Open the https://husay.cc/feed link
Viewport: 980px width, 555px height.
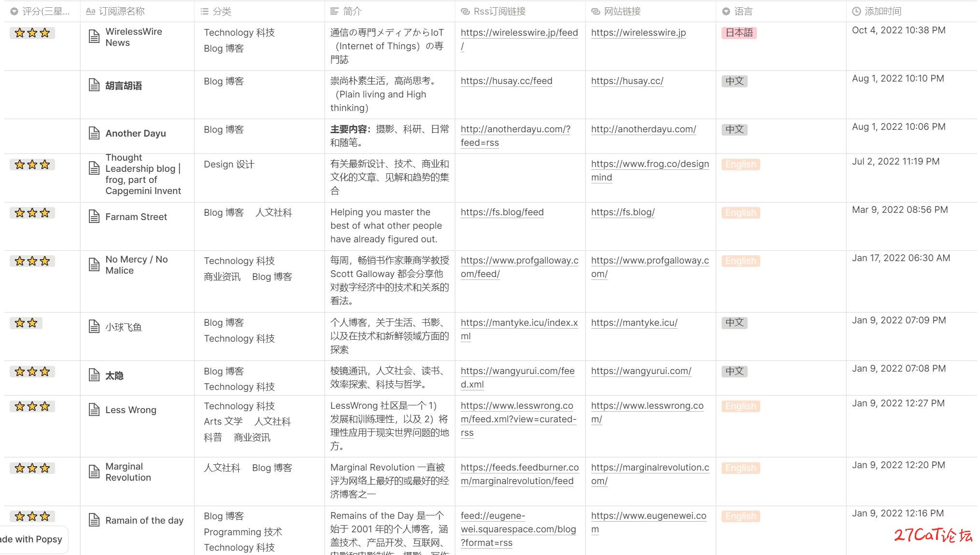click(x=506, y=81)
